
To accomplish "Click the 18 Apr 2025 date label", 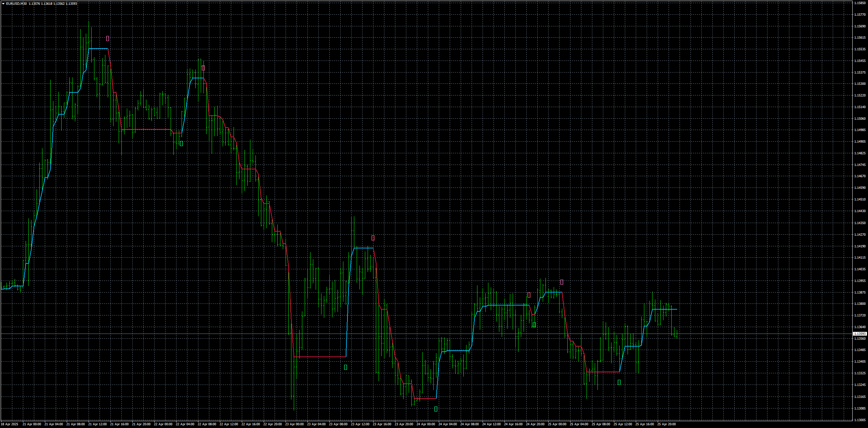I will pos(10,424).
